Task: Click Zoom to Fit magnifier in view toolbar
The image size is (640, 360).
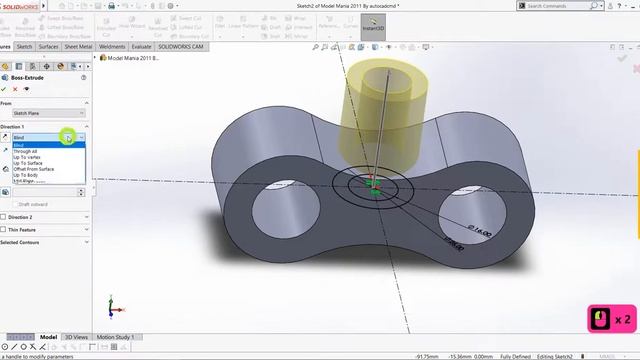Action: (x=316, y=47)
